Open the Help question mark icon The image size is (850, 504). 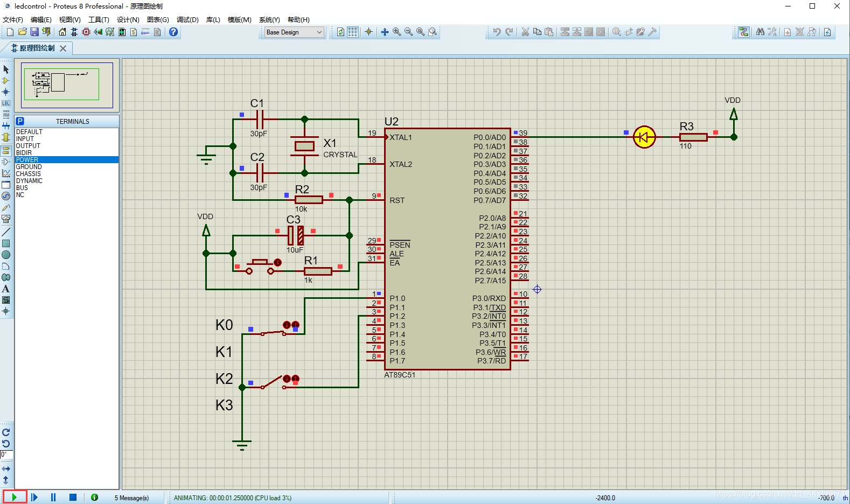tap(173, 32)
